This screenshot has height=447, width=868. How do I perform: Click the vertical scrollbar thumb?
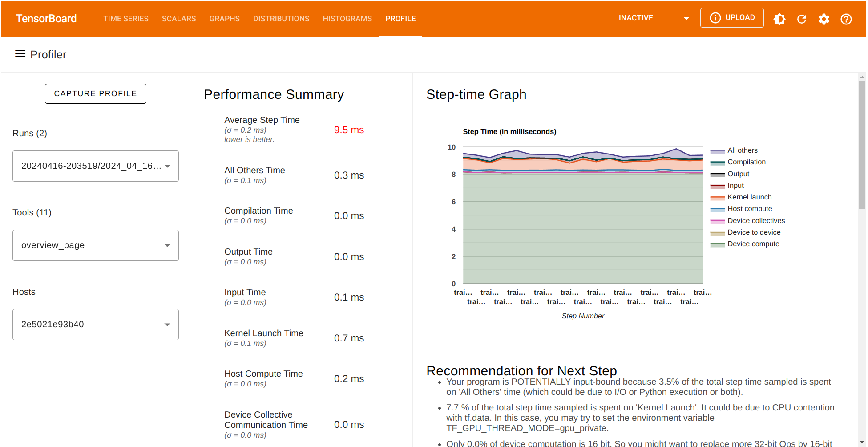point(862,144)
